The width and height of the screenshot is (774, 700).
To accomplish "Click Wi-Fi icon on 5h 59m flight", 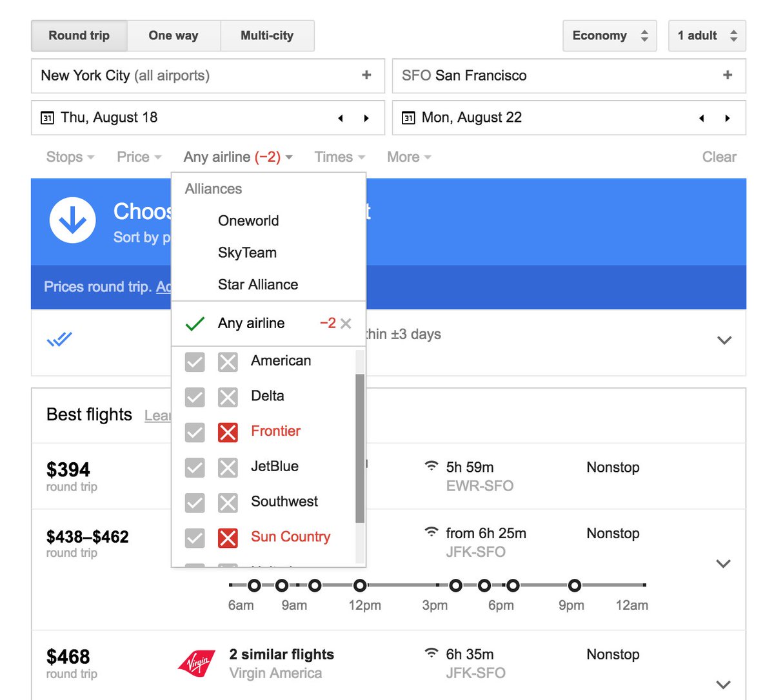I will [431, 465].
